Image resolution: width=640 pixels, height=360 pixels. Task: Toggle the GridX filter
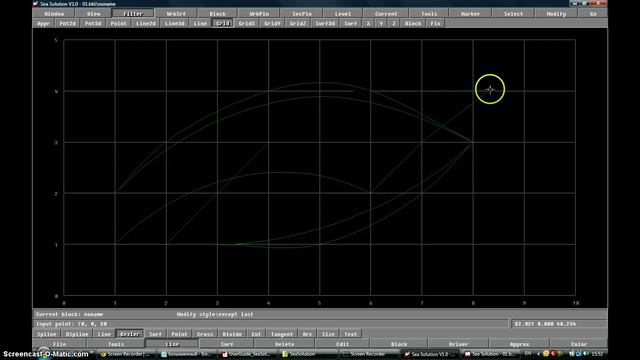[x=247, y=23]
